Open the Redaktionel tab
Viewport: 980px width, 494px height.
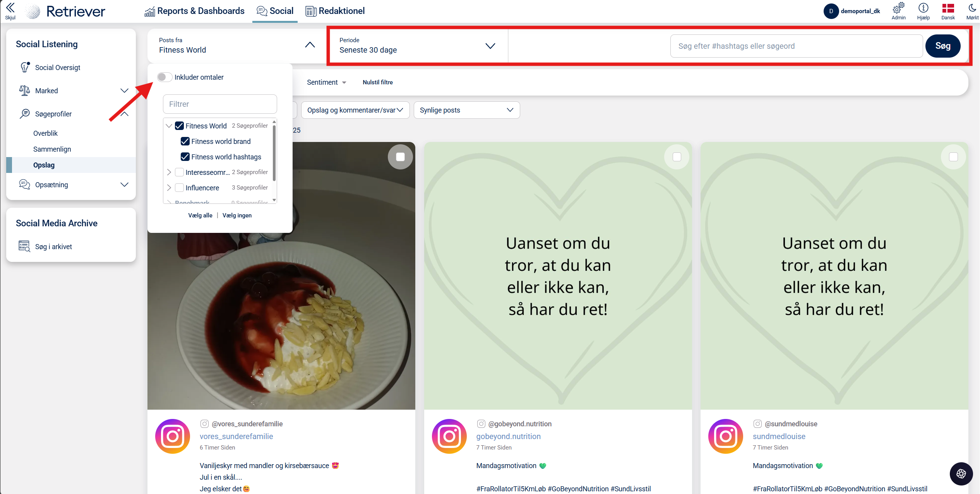(335, 11)
